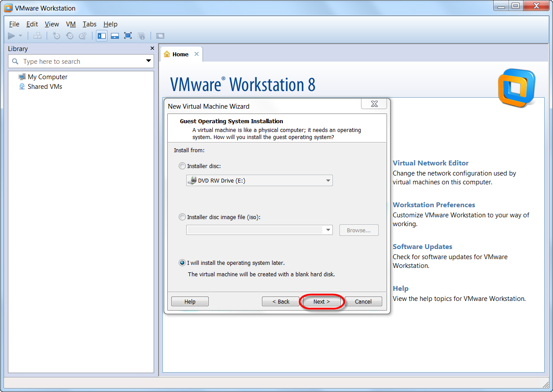This screenshot has width=553, height=392.
Task: Click the Unity mode toolbar icon
Action: (x=141, y=36)
